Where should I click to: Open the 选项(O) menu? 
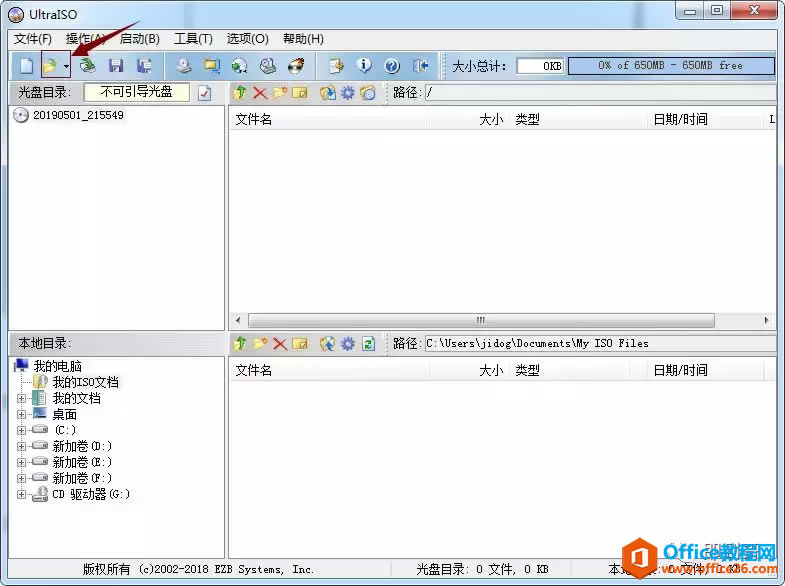pyautogui.click(x=247, y=39)
